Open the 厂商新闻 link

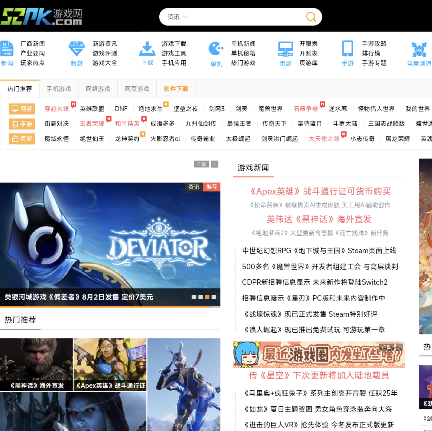click(33, 43)
